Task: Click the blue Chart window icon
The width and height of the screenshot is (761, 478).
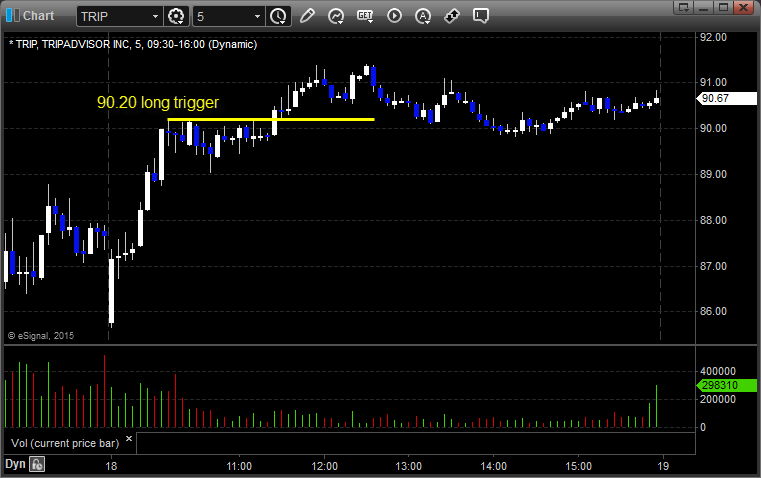Action: point(13,16)
